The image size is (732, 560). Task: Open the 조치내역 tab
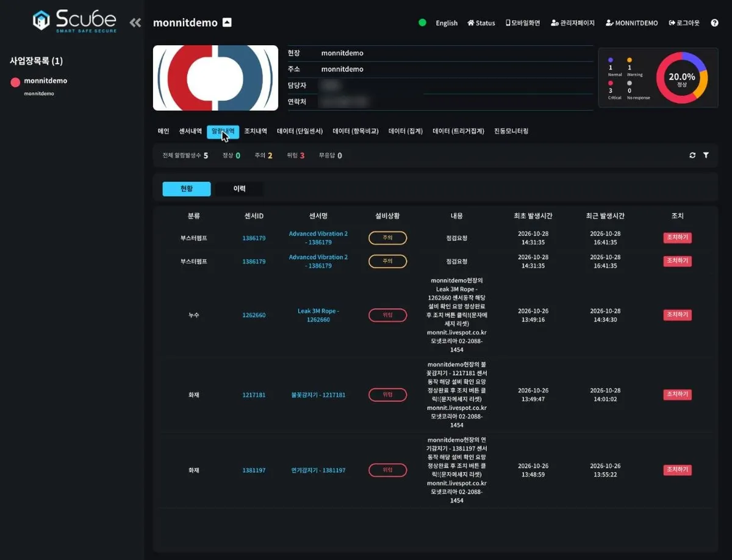click(x=256, y=131)
